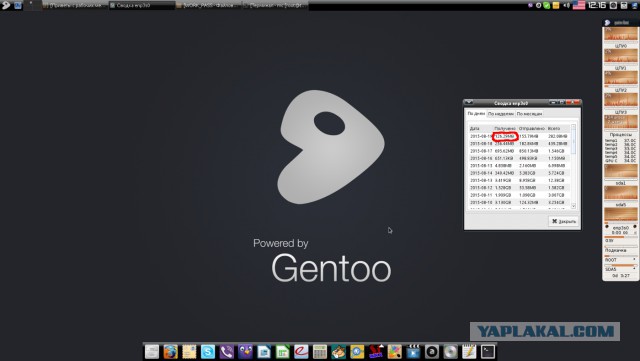Select the 'Сводка enp3s0' taskbar entry

(142, 5)
